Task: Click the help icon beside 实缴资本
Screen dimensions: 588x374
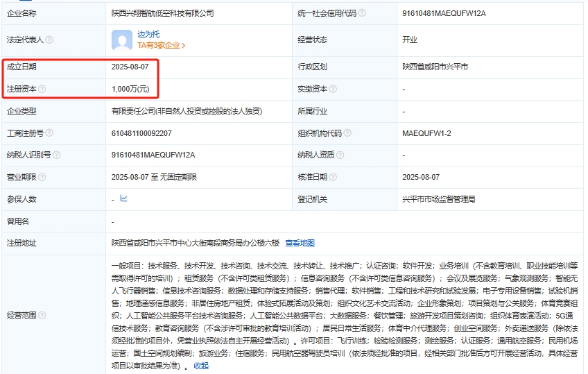Action: coord(333,89)
